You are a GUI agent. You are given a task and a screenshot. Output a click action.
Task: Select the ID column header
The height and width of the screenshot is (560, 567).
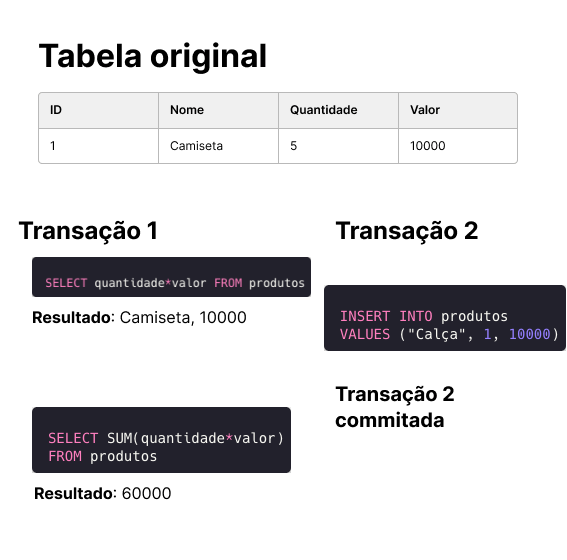point(98,110)
